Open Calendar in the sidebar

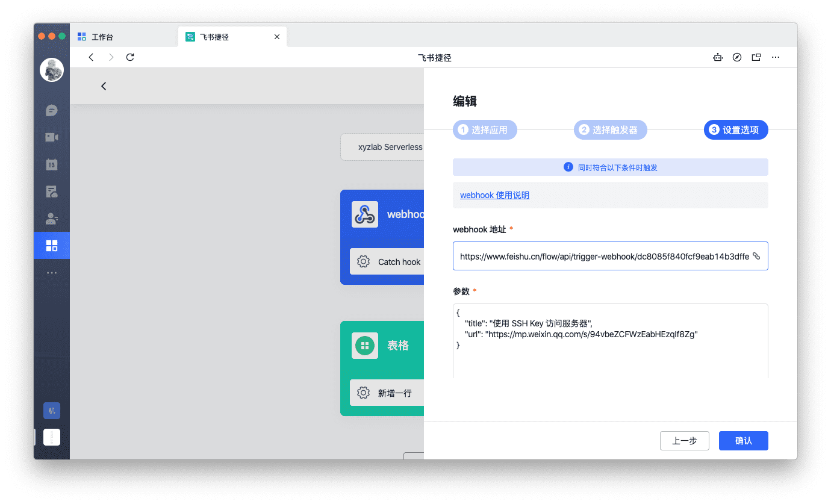click(52, 164)
